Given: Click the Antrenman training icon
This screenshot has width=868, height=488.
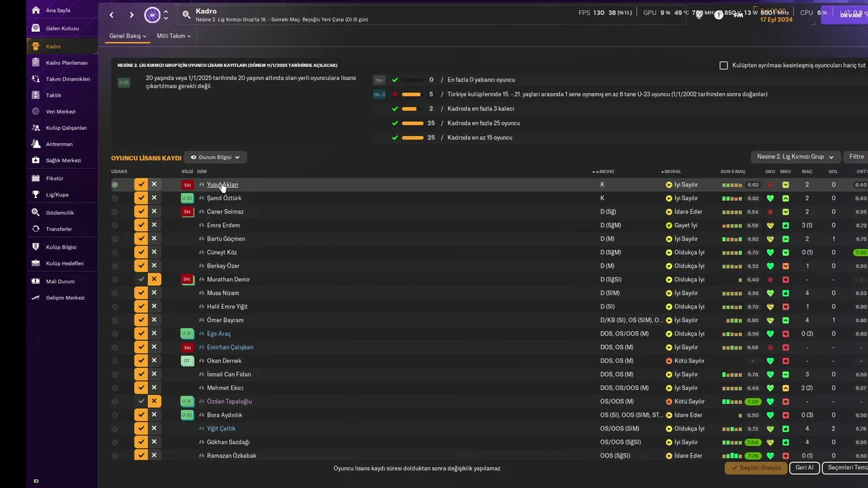Looking at the screenshot, I should click(x=35, y=144).
